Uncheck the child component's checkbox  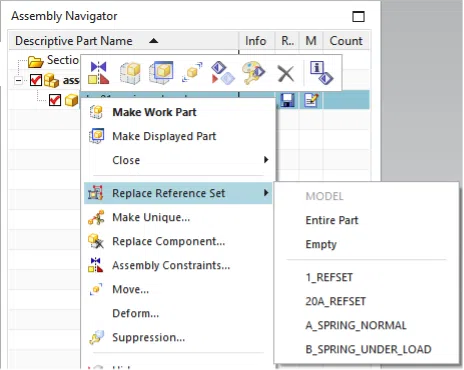[55, 100]
